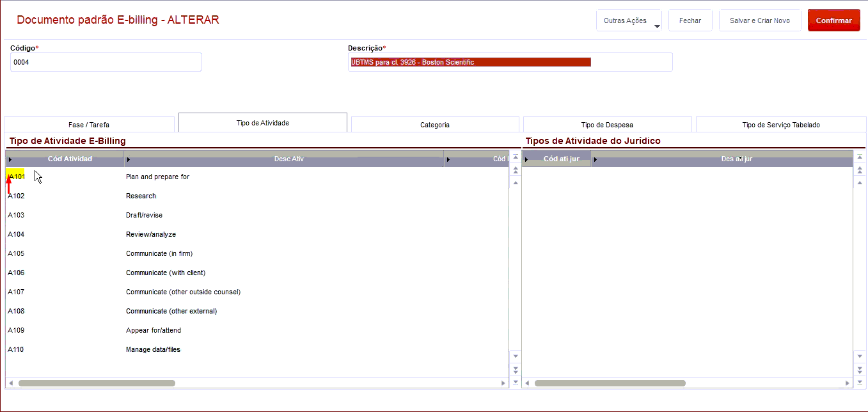Click the arrow on Cód ati jur column header
Screen dimensions: 868x412
526,159
